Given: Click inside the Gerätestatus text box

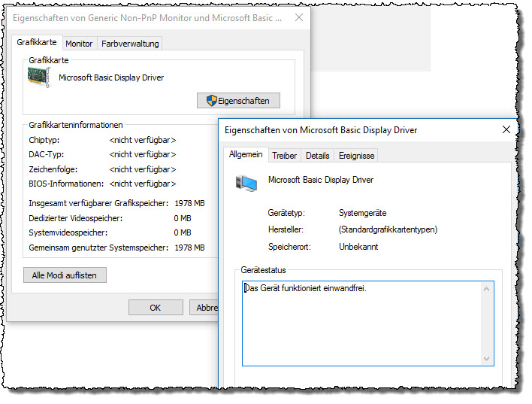Looking at the screenshot, I should tap(368, 324).
